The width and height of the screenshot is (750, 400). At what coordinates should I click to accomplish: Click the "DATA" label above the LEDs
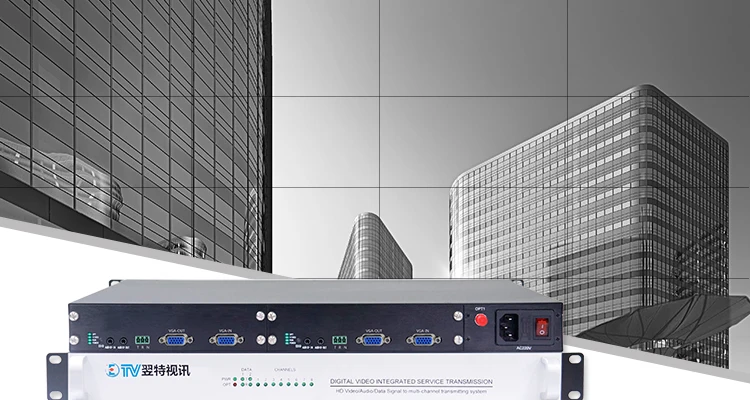coord(246,369)
